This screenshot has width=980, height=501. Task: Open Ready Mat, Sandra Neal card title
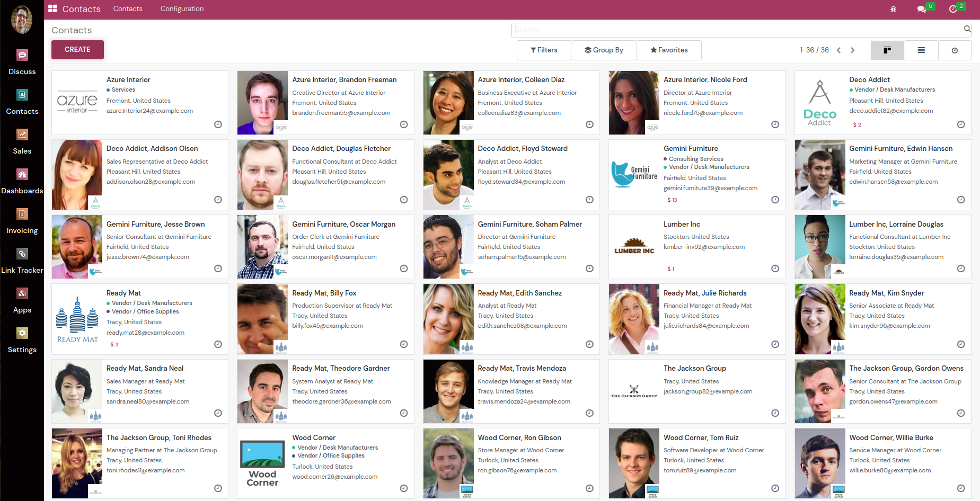click(x=145, y=369)
